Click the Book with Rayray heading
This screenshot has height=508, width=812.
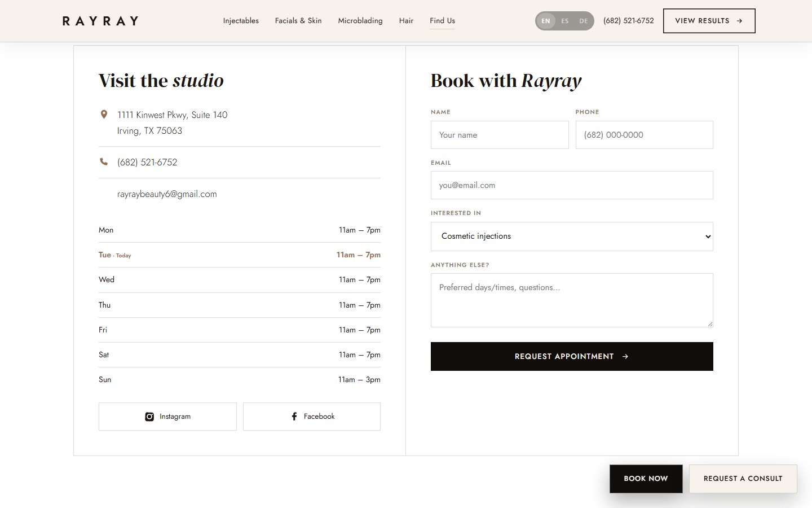click(506, 81)
